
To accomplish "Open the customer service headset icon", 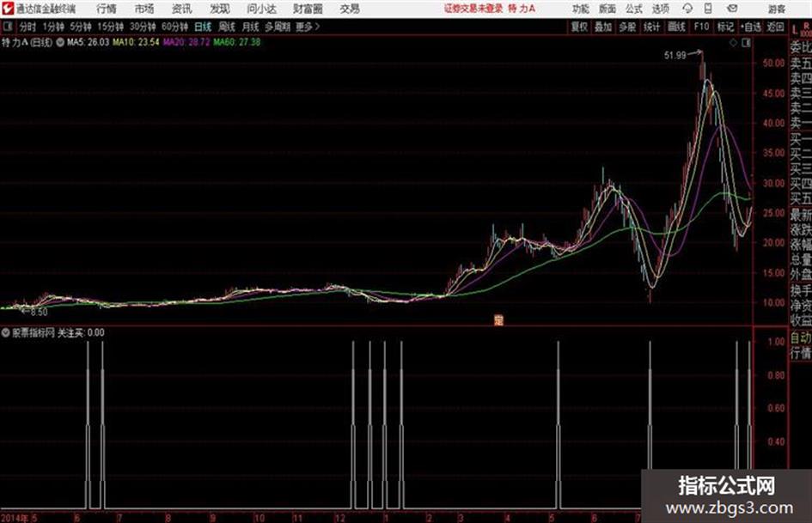I will coord(687,9).
